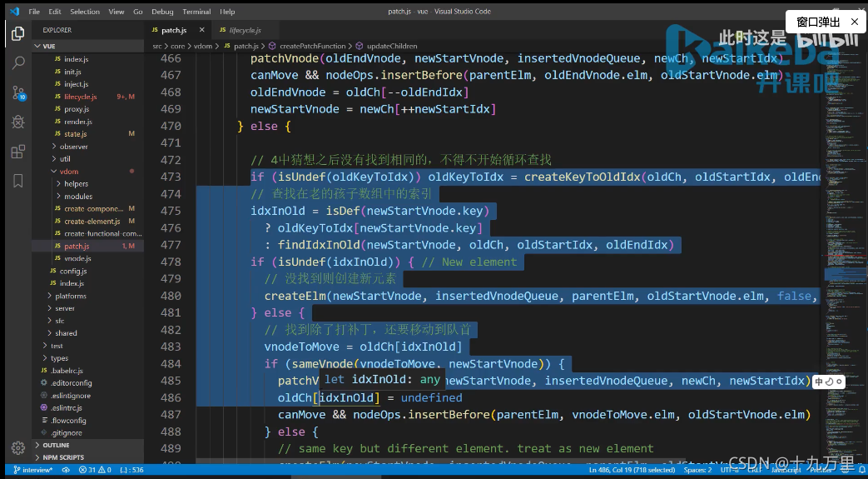
Task: Expand the OUTLINE section
Action: click(x=56, y=445)
